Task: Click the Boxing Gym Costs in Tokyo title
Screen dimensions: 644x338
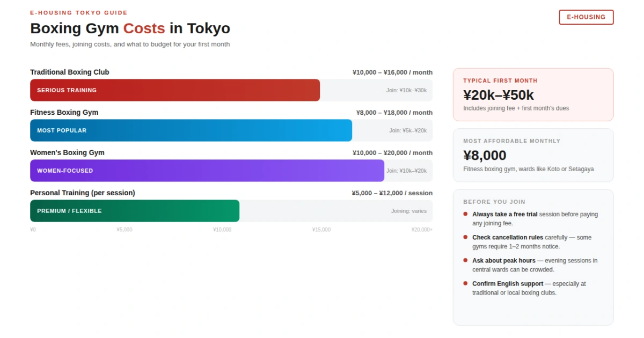Action: tap(130, 28)
